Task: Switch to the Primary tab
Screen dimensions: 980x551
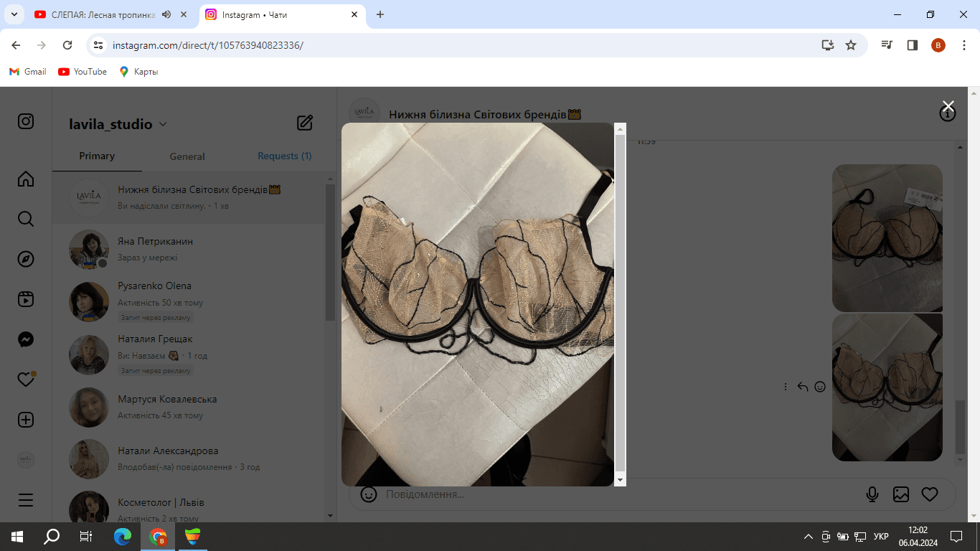Action: coord(97,156)
